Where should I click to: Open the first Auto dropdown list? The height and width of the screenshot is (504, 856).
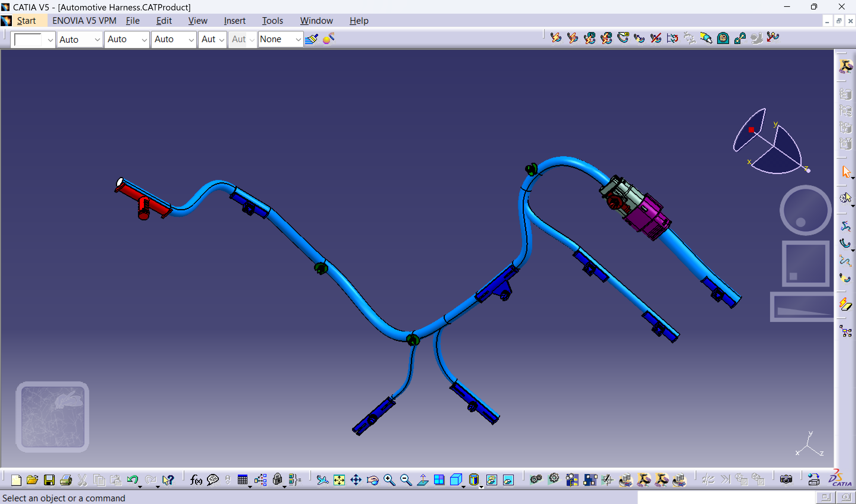point(97,40)
